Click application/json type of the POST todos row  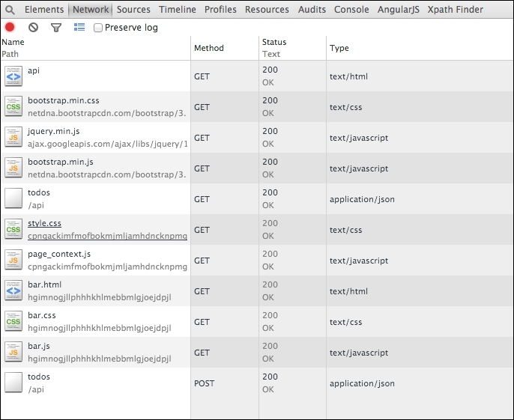click(362, 383)
